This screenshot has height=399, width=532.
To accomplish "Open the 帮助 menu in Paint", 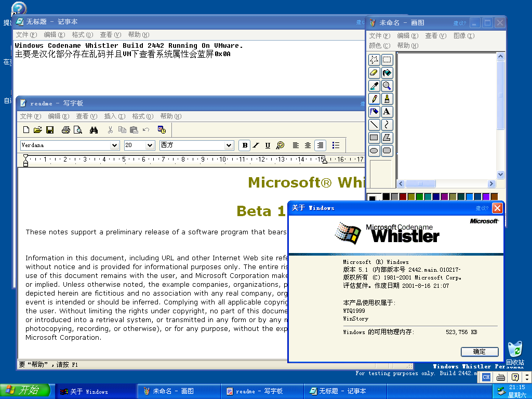I will tap(407, 46).
